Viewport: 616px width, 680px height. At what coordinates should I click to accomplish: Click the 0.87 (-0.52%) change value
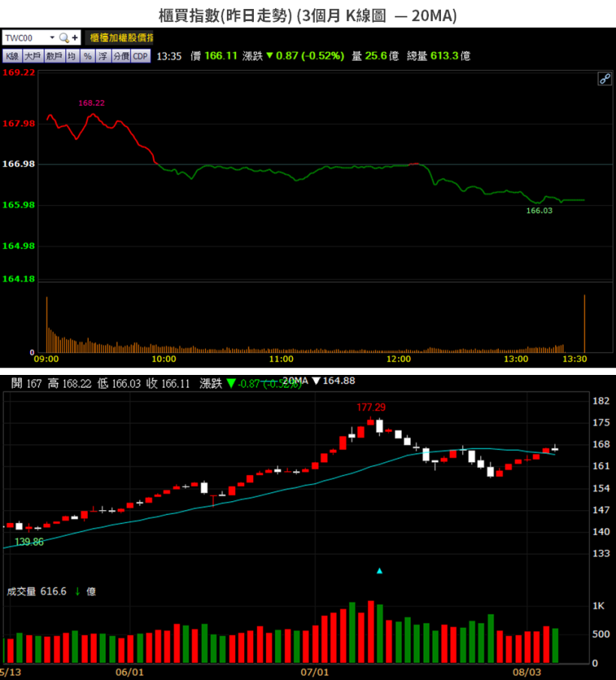pyautogui.click(x=310, y=56)
